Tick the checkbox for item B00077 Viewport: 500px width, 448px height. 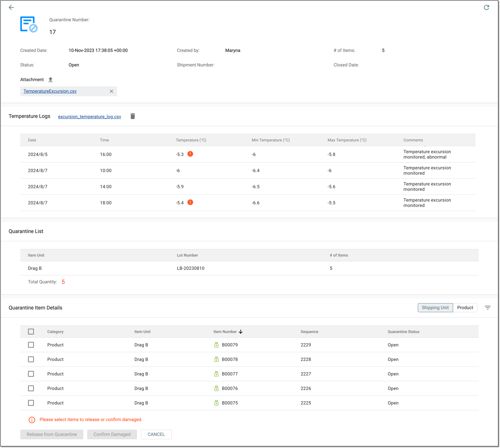pos(31,374)
